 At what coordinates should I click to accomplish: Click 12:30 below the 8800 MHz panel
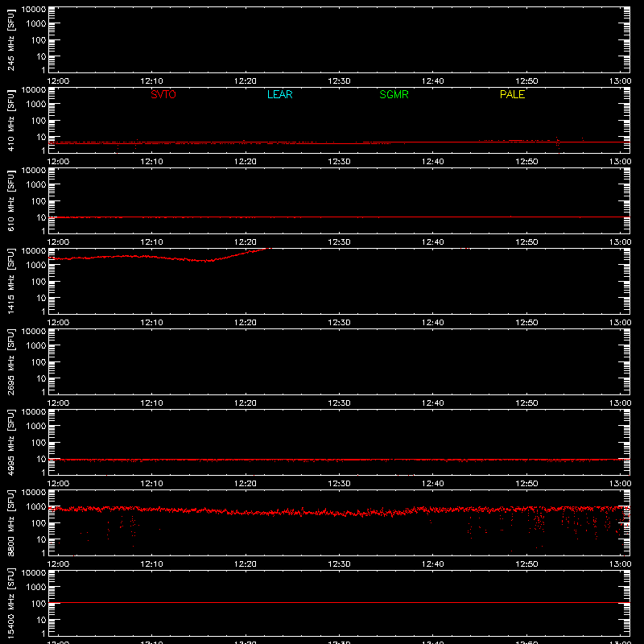point(339,564)
